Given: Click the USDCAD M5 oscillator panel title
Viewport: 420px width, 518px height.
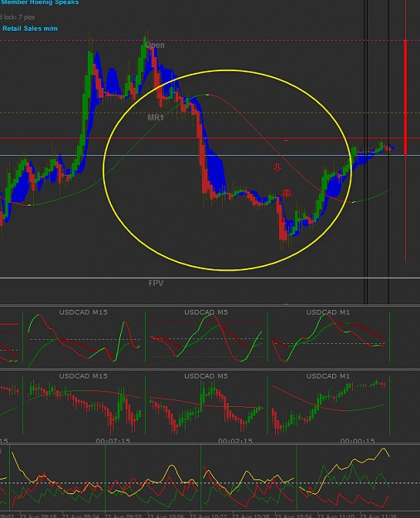Looking at the screenshot, I should pos(206,312).
